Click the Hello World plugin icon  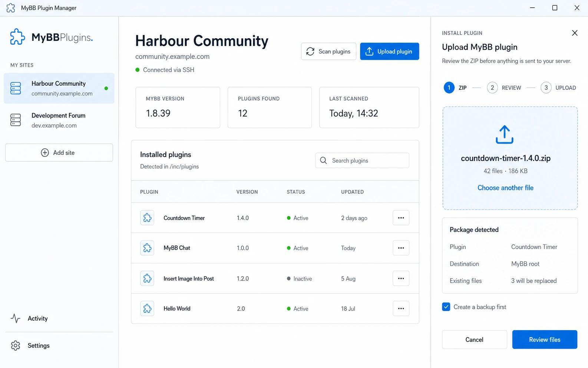click(x=147, y=308)
